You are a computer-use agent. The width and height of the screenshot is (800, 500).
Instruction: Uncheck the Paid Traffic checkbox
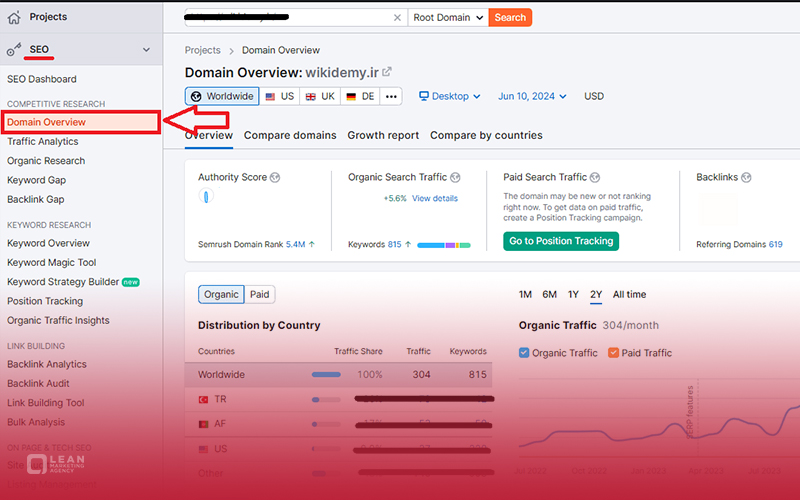(x=613, y=353)
